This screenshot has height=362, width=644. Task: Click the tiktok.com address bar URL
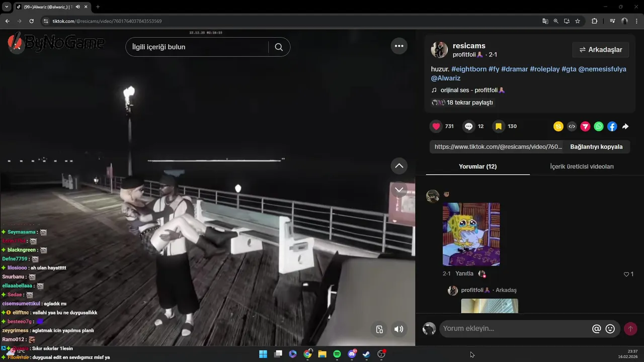(107, 21)
